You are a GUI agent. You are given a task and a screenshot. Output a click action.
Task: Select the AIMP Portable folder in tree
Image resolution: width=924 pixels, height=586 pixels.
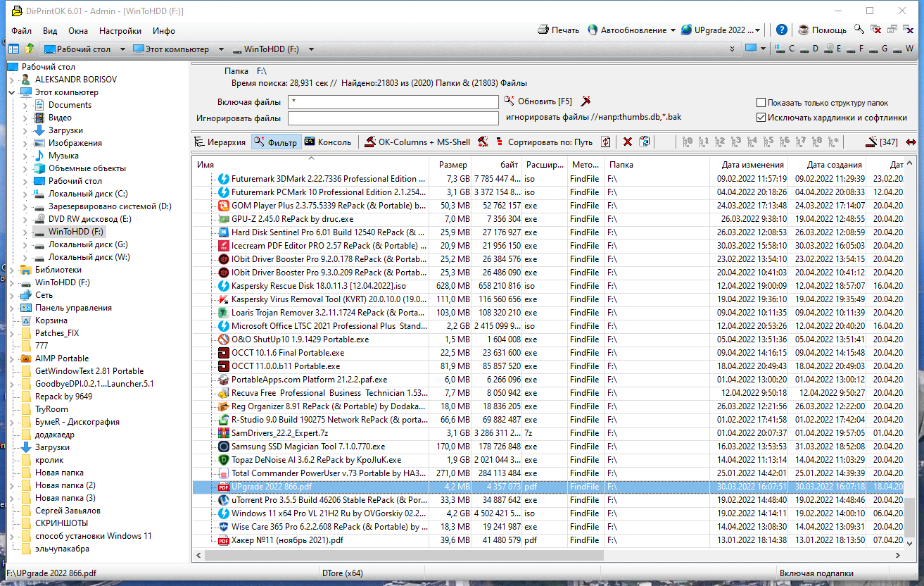click(x=62, y=359)
